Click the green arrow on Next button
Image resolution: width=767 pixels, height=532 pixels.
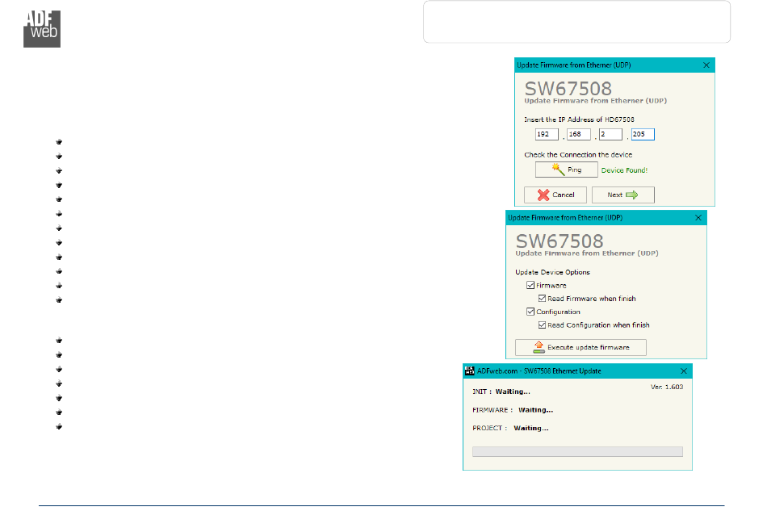[x=632, y=195]
